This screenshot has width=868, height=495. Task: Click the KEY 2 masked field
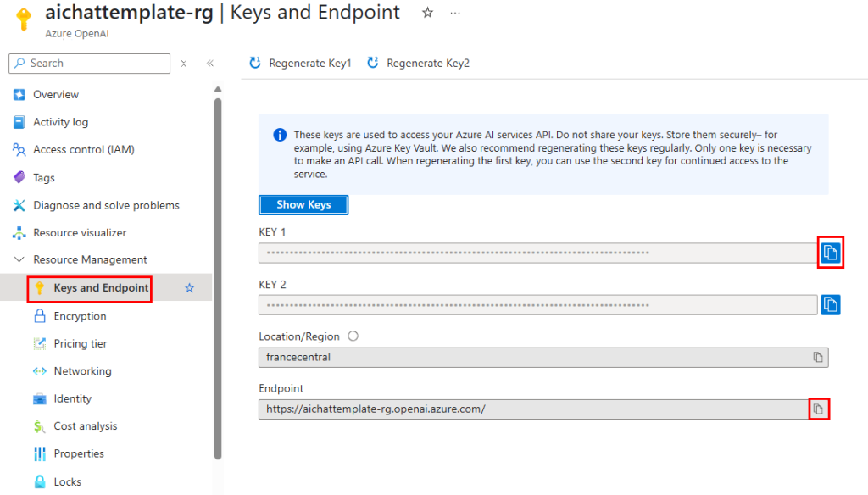[538, 305]
